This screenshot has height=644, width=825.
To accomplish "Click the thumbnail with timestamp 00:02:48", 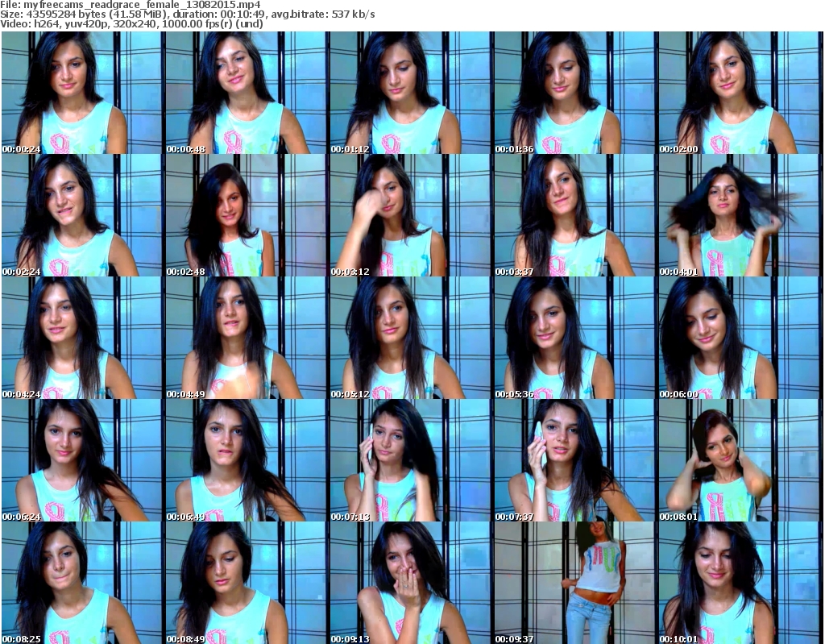I will pos(247,215).
